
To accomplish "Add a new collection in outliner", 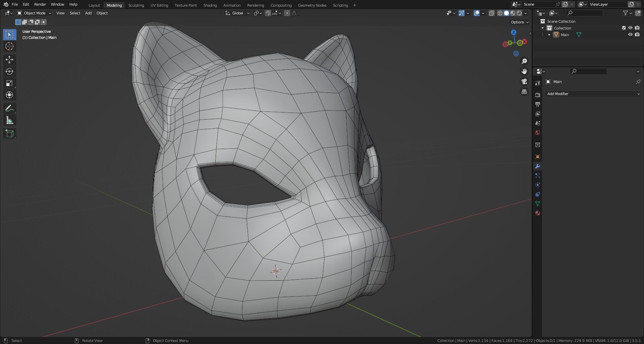I will [638, 13].
